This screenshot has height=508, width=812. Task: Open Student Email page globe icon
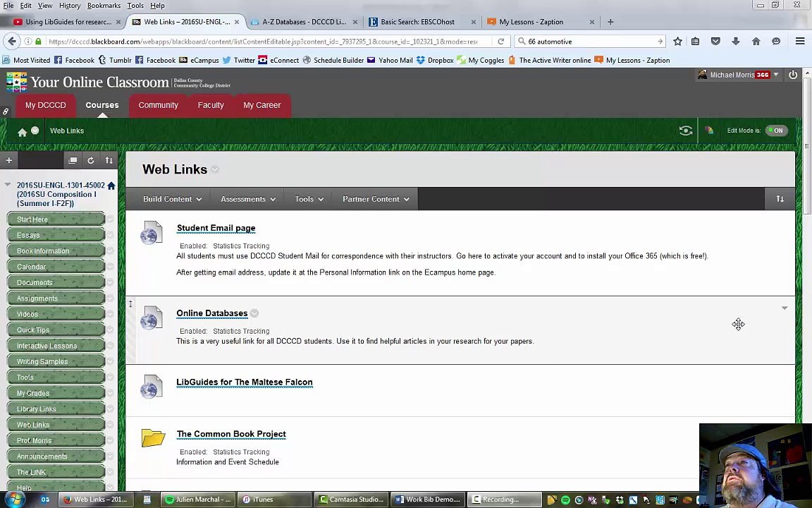(152, 233)
